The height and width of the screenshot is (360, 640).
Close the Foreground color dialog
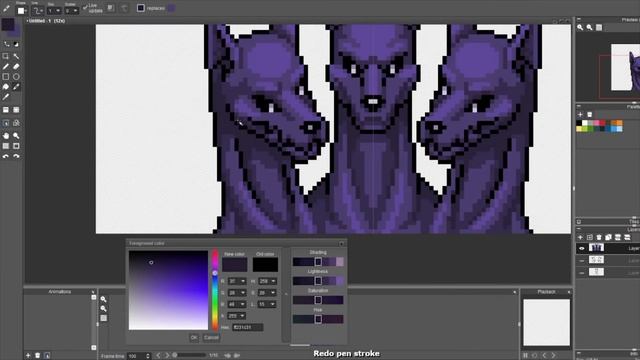coord(342,244)
